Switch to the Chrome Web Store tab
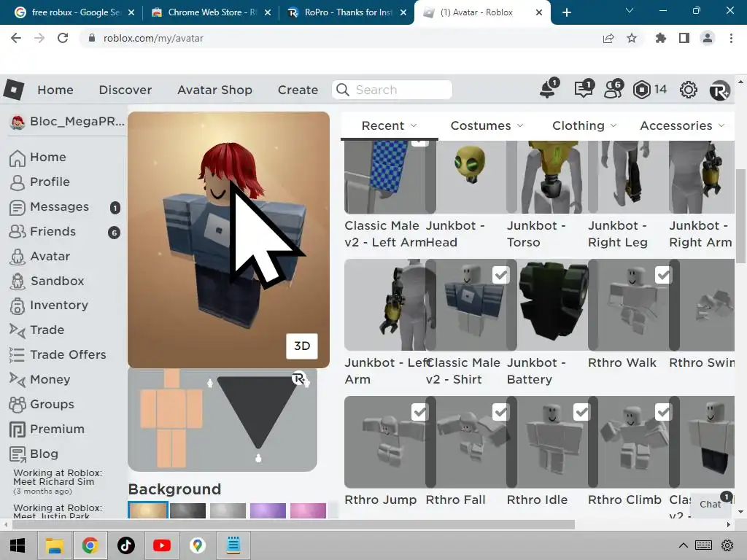The height and width of the screenshot is (560, 747). click(x=211, y=12)
